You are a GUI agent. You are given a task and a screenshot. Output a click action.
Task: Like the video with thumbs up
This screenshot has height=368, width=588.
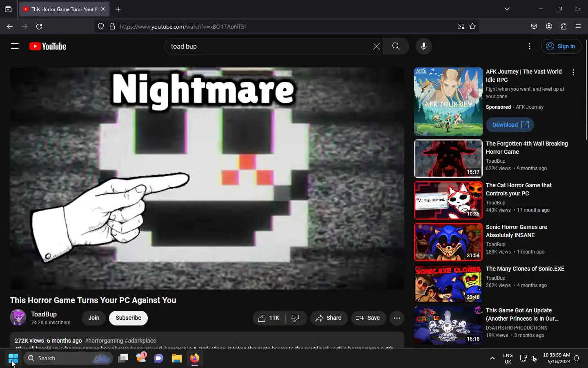pyautogui.click(x=269, y=318)
